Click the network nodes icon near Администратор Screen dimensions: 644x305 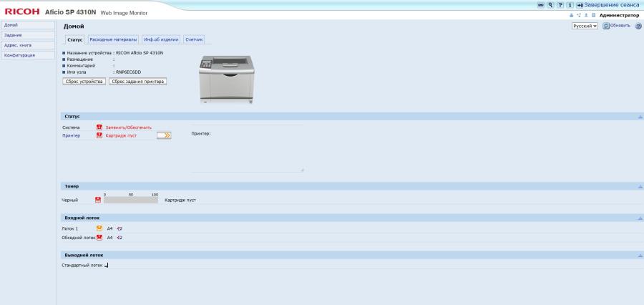[x=579, y=15]
